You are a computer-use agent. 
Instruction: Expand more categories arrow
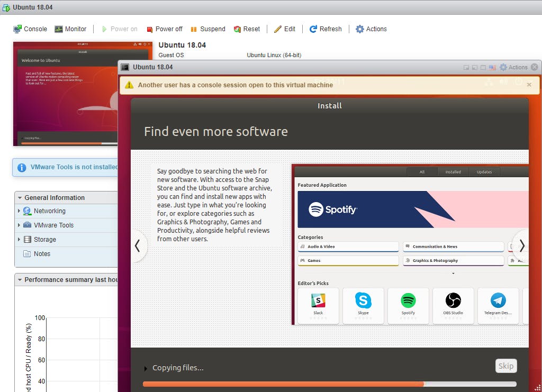[453, 273]
